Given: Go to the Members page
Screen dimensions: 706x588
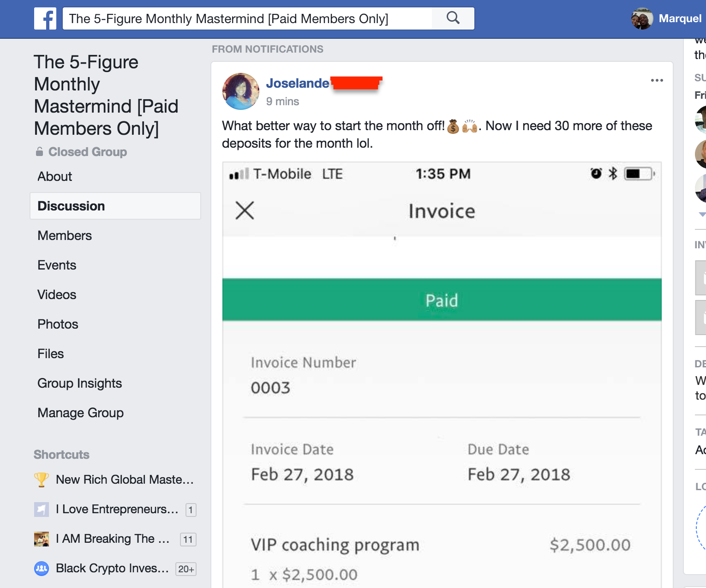Looking at the screenshot, I should [65, 235].
